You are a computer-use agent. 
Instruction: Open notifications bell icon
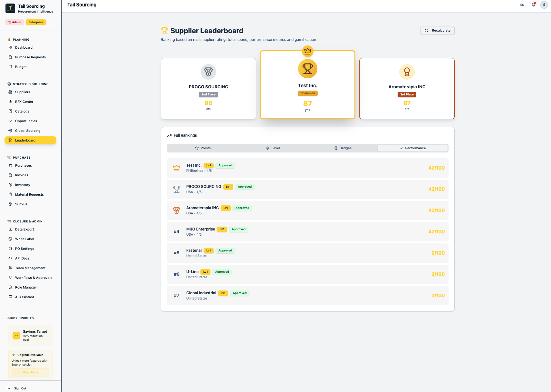[533, 5]
